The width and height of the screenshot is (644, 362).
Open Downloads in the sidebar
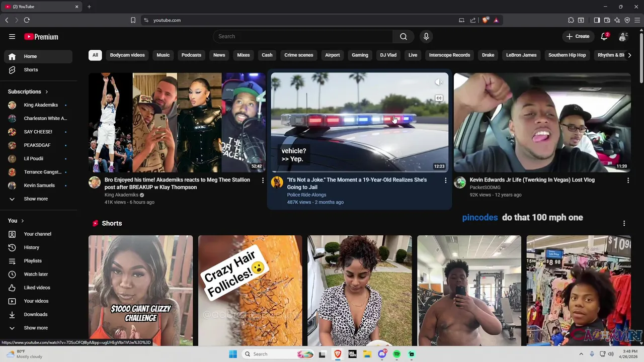[x=38, y=314]
